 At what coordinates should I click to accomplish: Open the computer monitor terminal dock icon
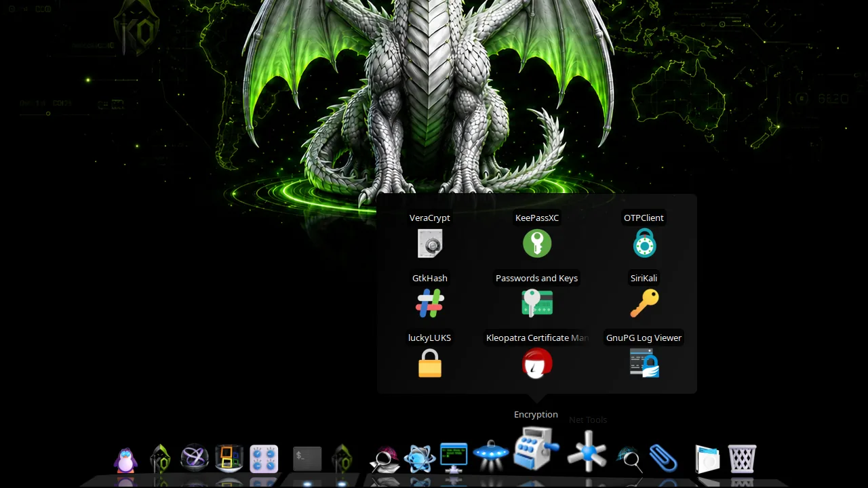(454, 459)
